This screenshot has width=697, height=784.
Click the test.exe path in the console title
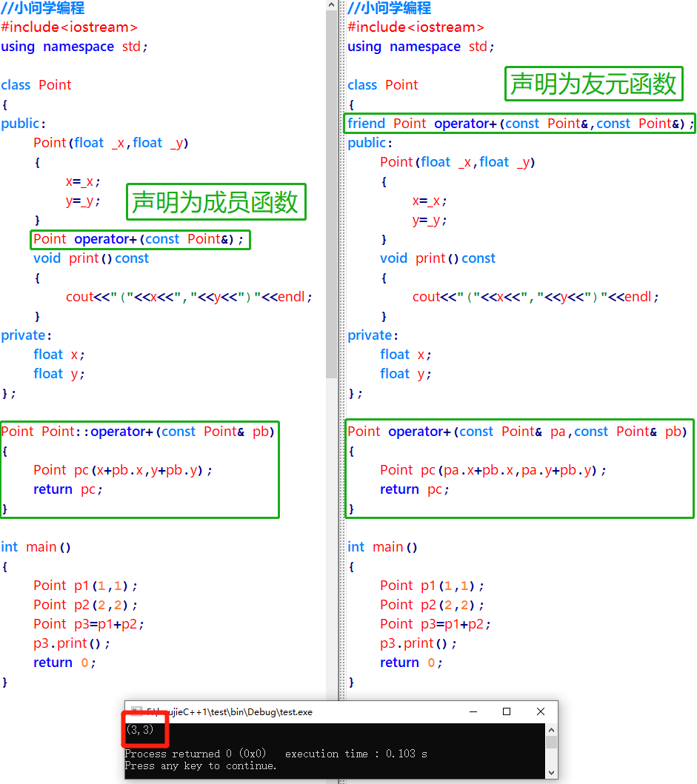tap(229, 711)
